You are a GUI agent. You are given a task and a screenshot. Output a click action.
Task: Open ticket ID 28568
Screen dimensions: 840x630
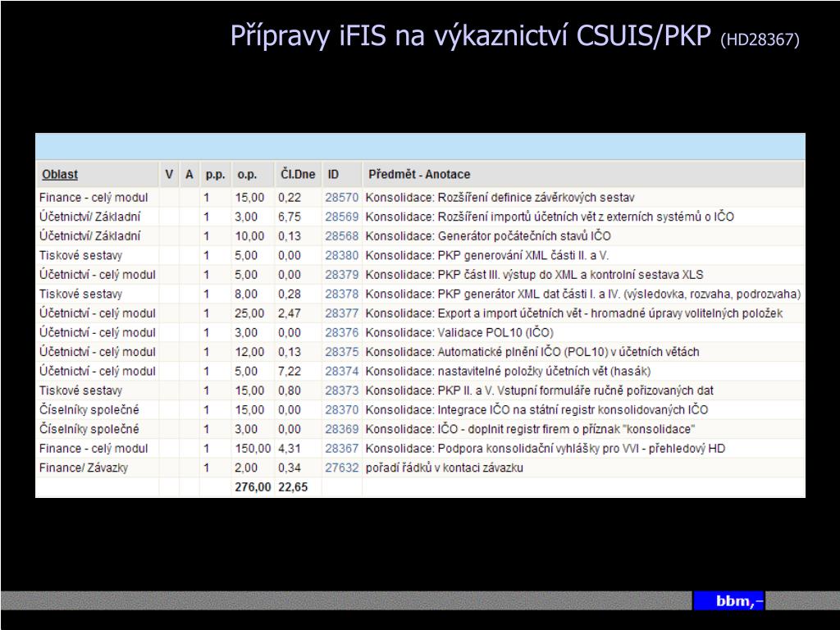[x=341, y=236]
